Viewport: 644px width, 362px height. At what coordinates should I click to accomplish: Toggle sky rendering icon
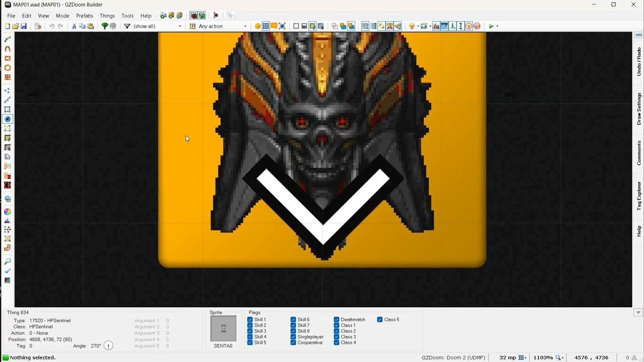[444, 26]
